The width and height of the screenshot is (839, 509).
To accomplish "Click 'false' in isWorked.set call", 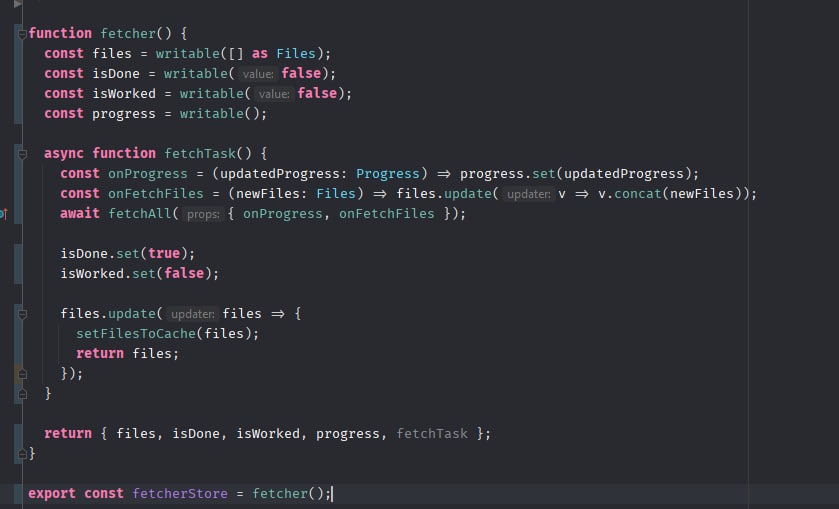I will coord(184,274).
